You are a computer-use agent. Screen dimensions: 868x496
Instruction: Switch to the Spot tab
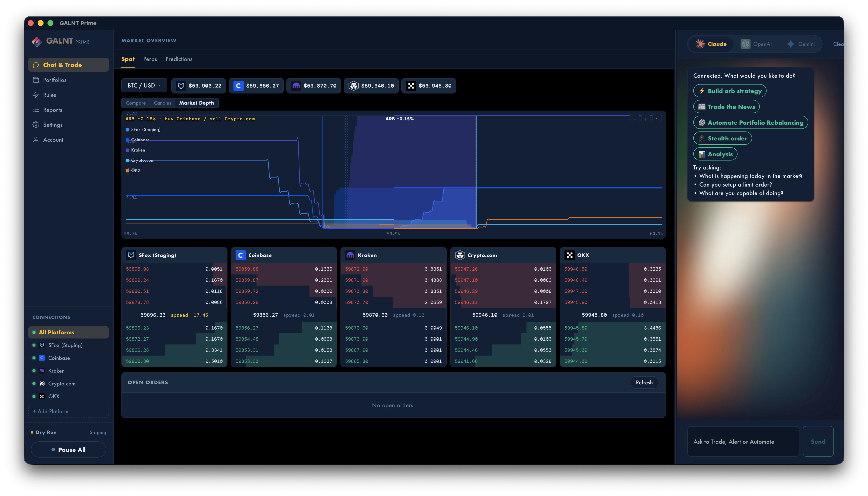pyautogui.click(x=128, y=59)
